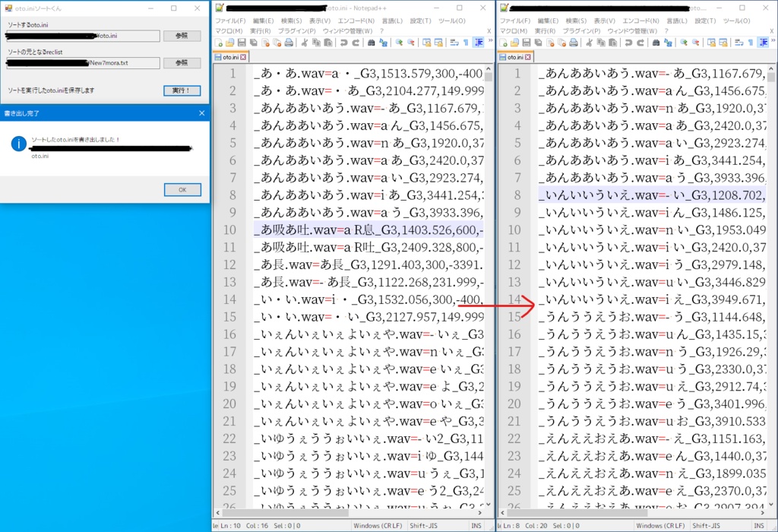Click 参照 button for reclist path
Screen dimensions: 778x532
pos(182,63)
